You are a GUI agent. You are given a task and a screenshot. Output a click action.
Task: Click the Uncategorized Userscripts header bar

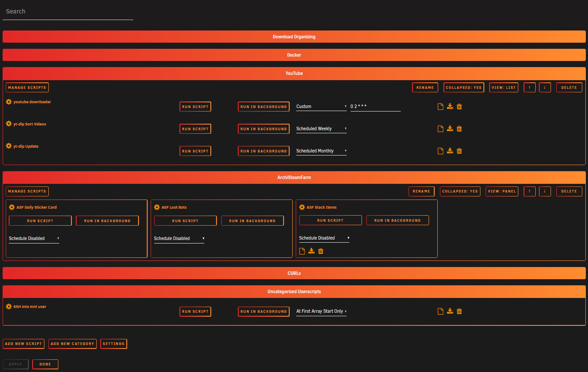pyautogui.click(x=294, y=291)
